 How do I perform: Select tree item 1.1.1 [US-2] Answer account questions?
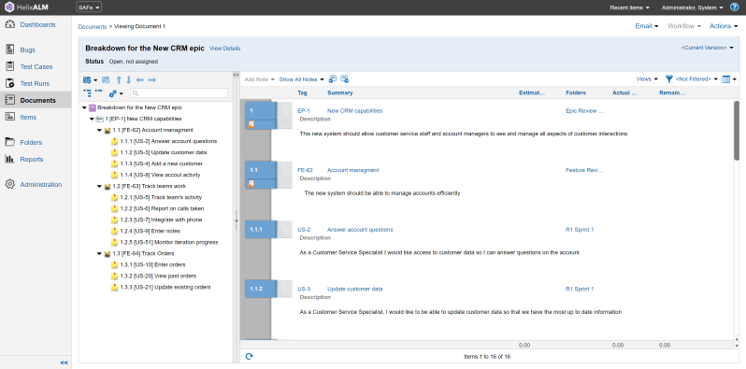tap(168, 141)
